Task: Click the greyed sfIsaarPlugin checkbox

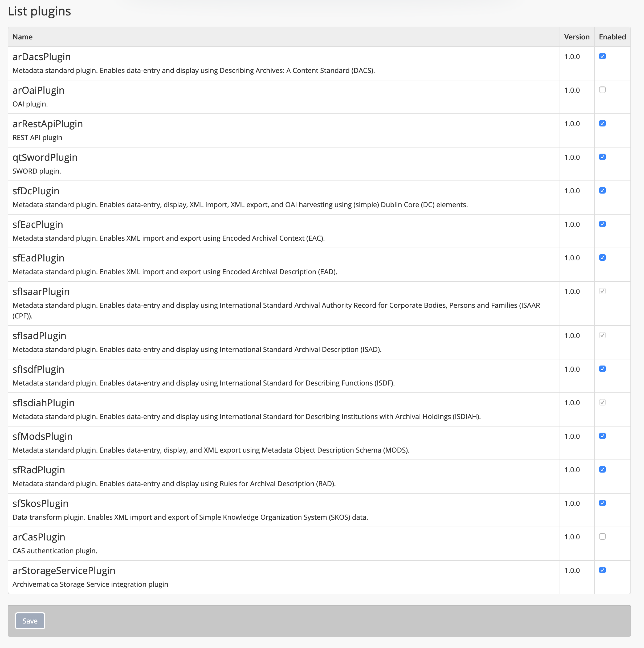Action: (602, 291)
